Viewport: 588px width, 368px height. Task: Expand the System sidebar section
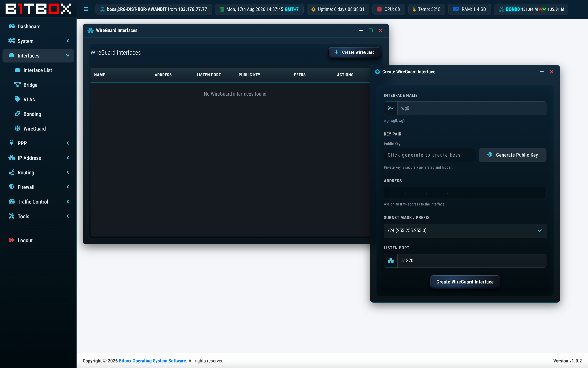pos(38,41)
